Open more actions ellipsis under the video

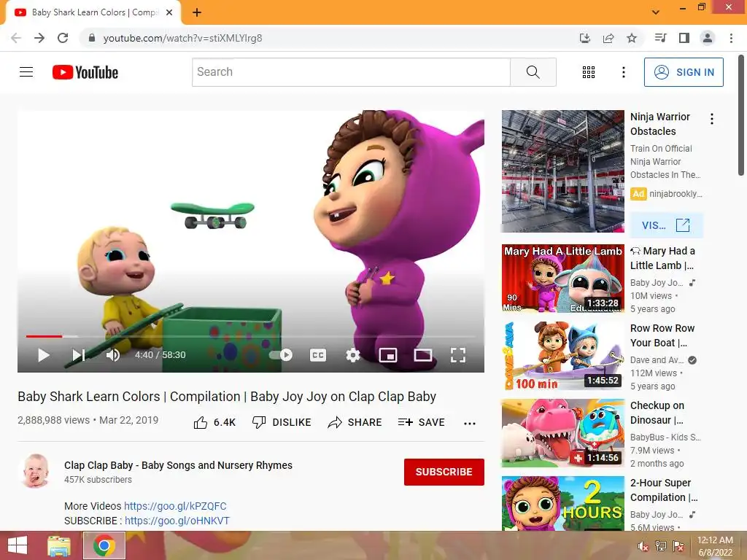(x=469, y=424)
